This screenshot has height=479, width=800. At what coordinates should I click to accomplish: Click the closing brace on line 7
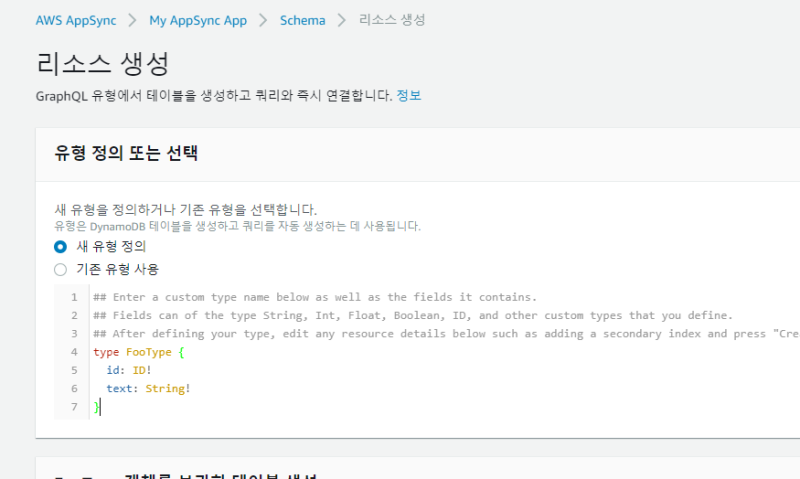click(96, 407)
